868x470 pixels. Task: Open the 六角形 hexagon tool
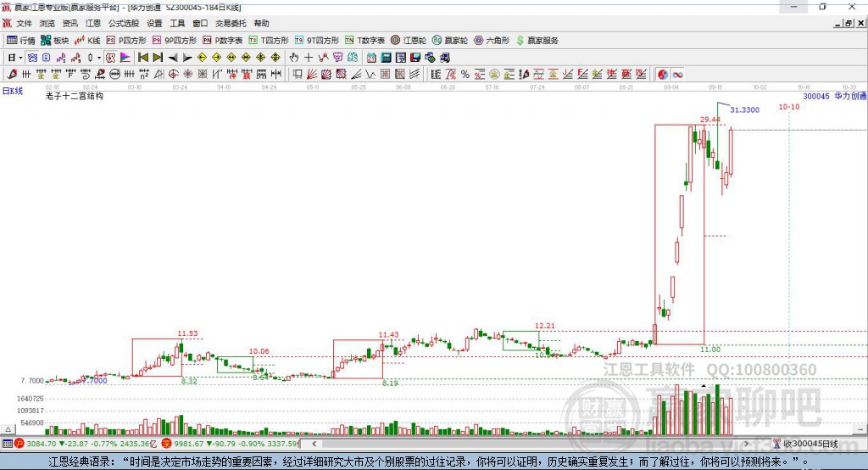[x=492, y=41]
